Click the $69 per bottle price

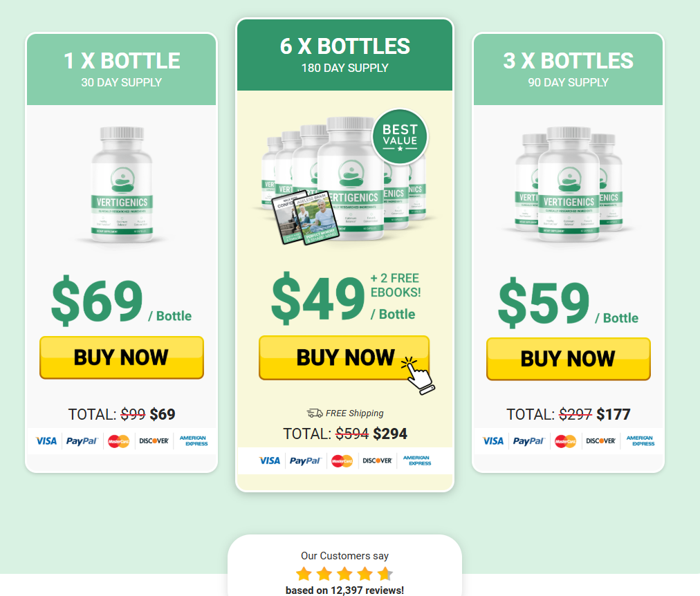pyautogui.click(x=121, y=300)
